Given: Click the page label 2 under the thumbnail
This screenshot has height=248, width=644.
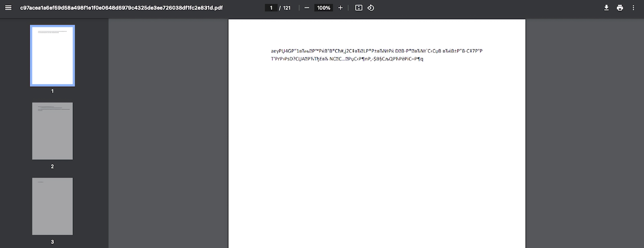Looking at the screenshot, I should point(52,167).
